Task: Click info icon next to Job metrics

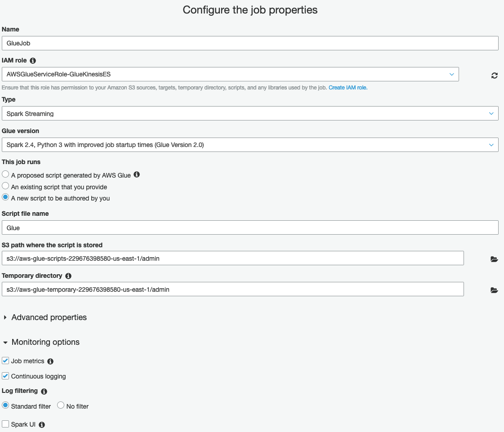Action: coord(50,361)
